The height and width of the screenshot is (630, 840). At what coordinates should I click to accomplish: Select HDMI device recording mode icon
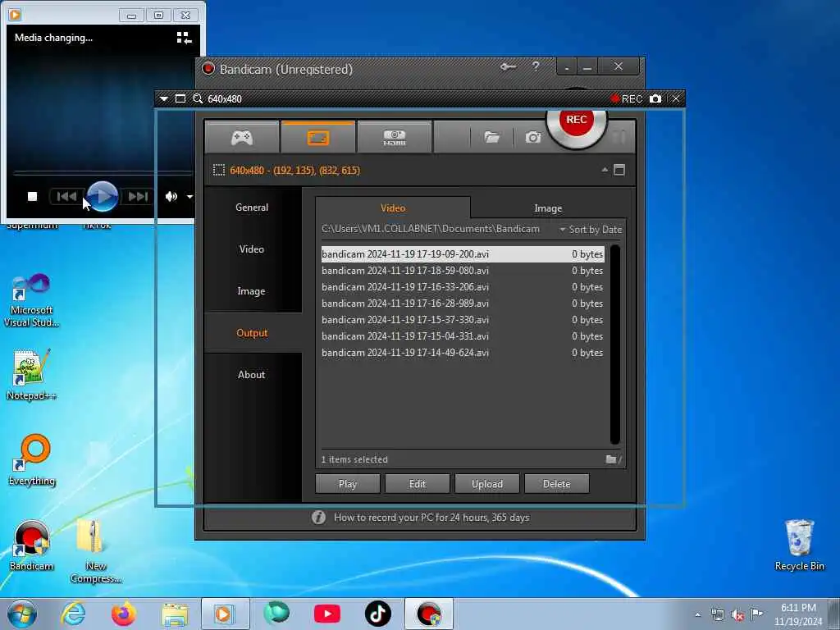[x=395, y=138]
